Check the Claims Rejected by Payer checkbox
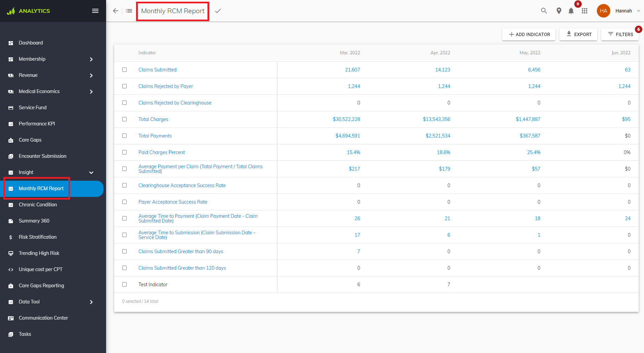The image size is (644, 353). [x=125, y=86]
